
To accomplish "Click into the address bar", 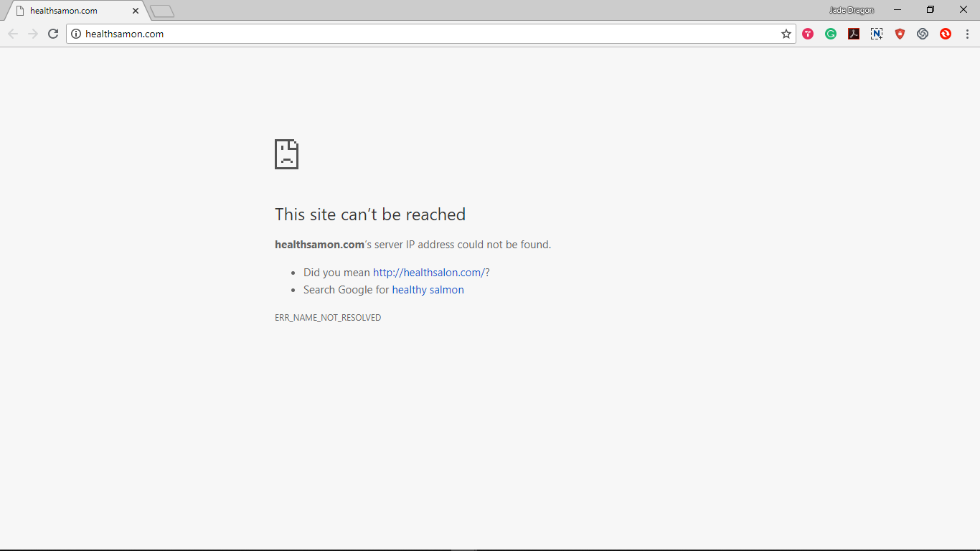I will 430,34.
